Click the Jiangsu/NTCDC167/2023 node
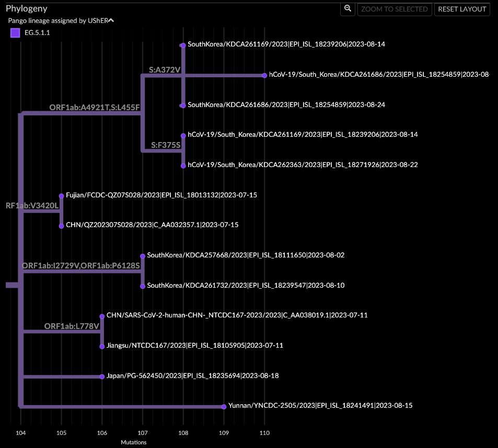Image resolution: width=498 pixels, height=448 pixels. pos(102,345)
